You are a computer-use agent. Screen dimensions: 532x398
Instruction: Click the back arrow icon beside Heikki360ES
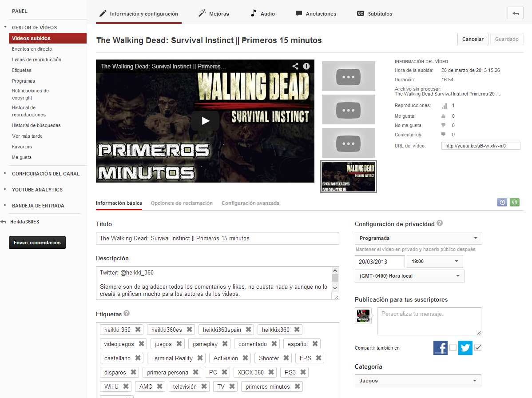coord(4,222)
